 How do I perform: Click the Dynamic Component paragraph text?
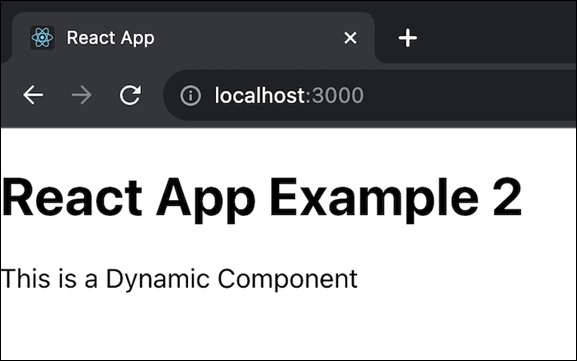pyautogui.click(x=179, y=279)
